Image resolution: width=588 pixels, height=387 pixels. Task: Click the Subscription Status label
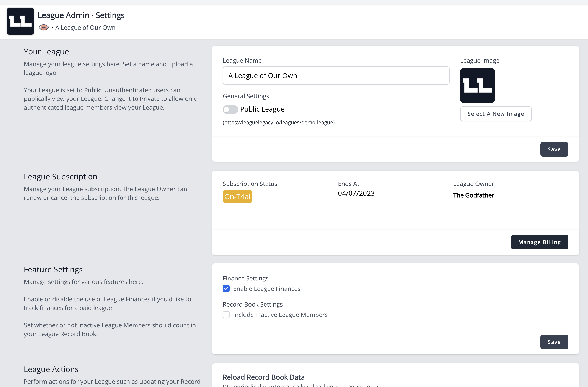[250, 184]
